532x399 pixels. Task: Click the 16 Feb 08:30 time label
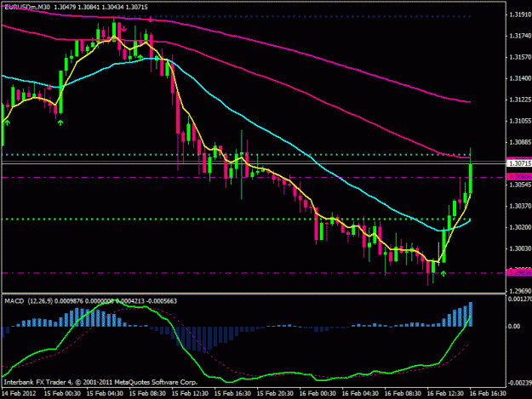tap(403, 394)
